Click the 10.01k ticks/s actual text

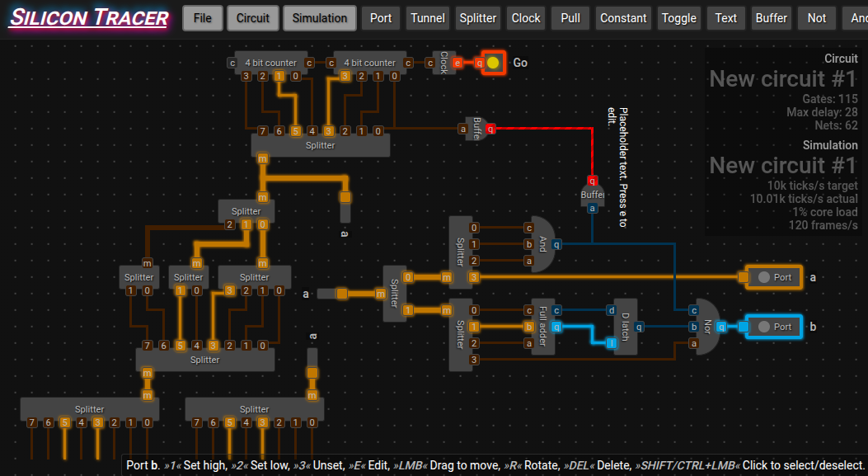[804, 198]
